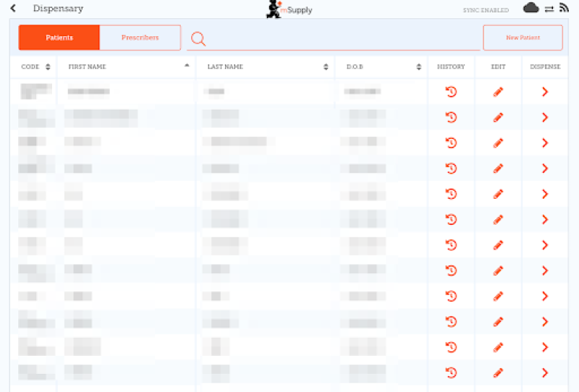The image size is (579, 392).
Task: Dispense to the first patient using the chevron
Action: (x=544, y=92)
